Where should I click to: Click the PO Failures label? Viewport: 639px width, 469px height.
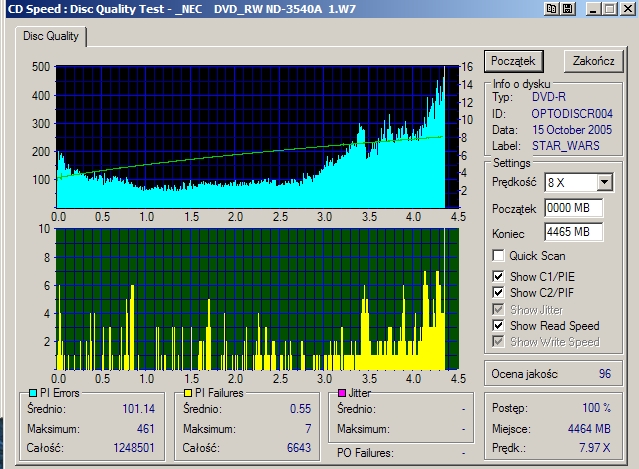[x=365, y=453]
